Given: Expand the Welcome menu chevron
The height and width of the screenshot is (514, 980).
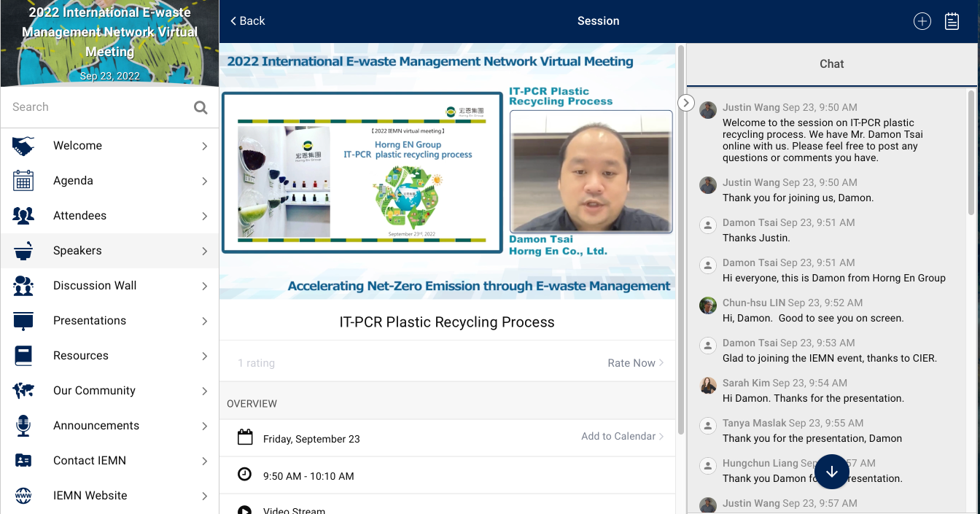Looking at the screenshot, I should click(x=205, y=147).
